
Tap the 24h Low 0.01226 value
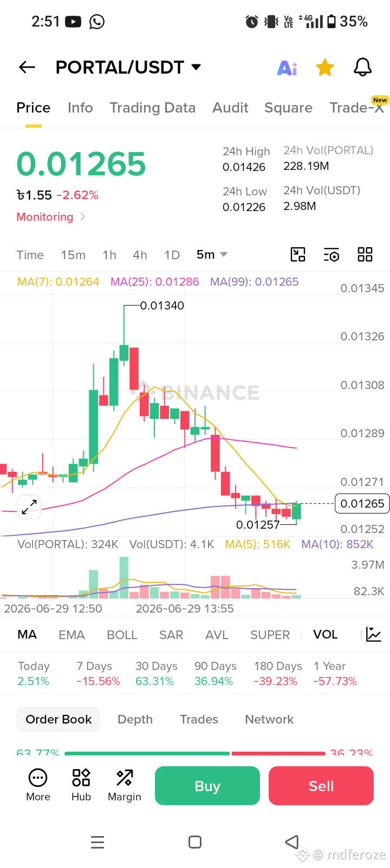(244, 207)
